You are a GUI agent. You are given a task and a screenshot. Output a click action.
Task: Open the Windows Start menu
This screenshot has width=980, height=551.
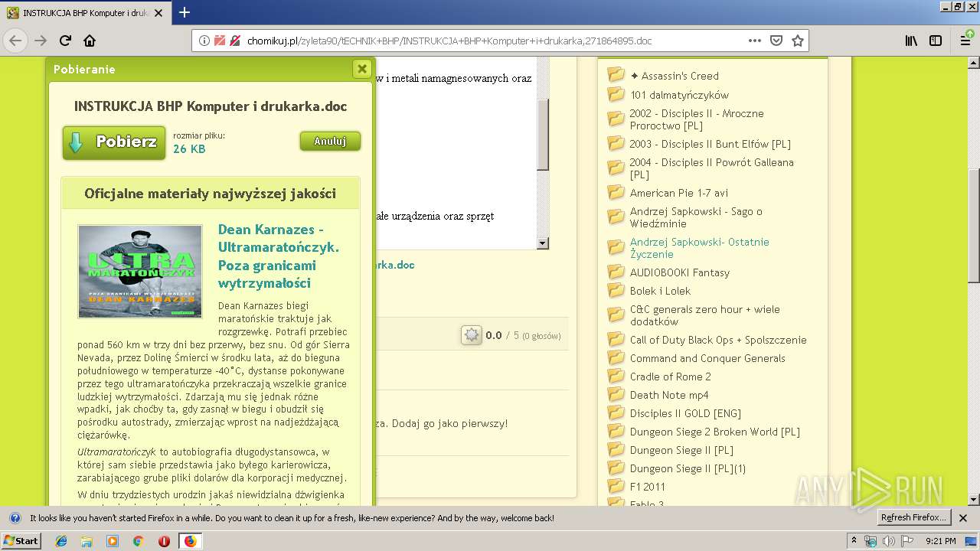[x=21, y=541]
